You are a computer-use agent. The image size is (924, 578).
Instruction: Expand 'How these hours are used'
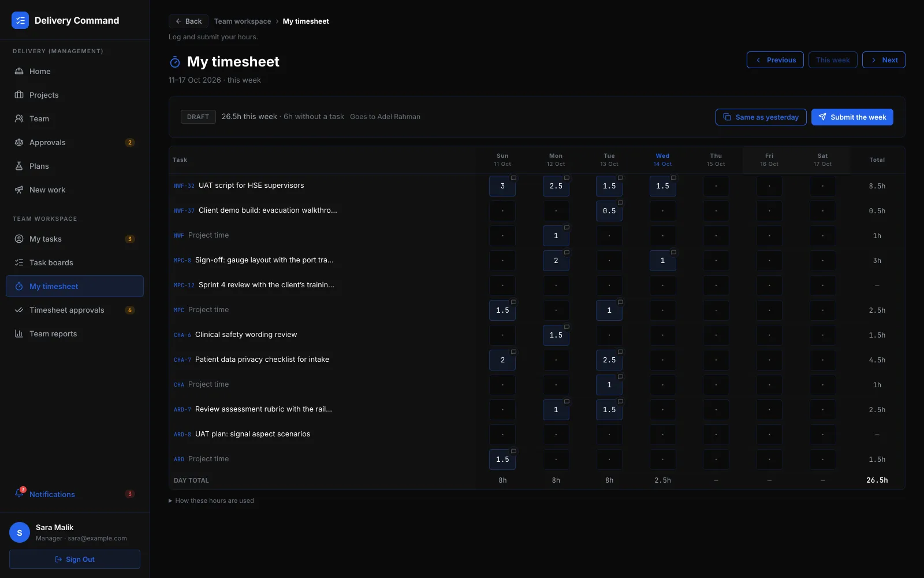pos(211,501)
